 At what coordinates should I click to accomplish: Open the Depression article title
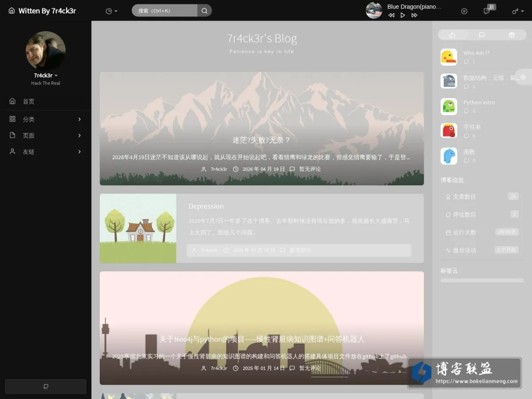tap(206, 206)
